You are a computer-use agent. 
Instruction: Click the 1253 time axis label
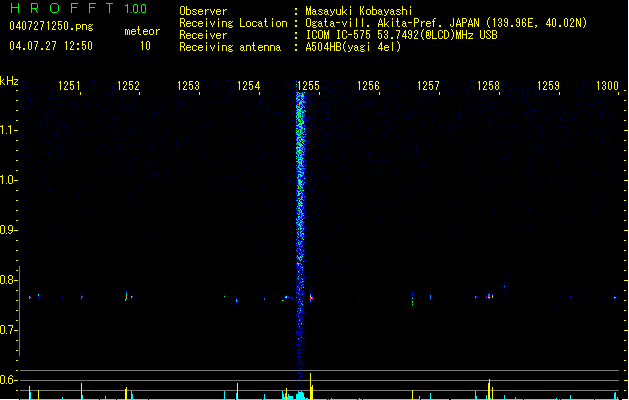(188, 86)
